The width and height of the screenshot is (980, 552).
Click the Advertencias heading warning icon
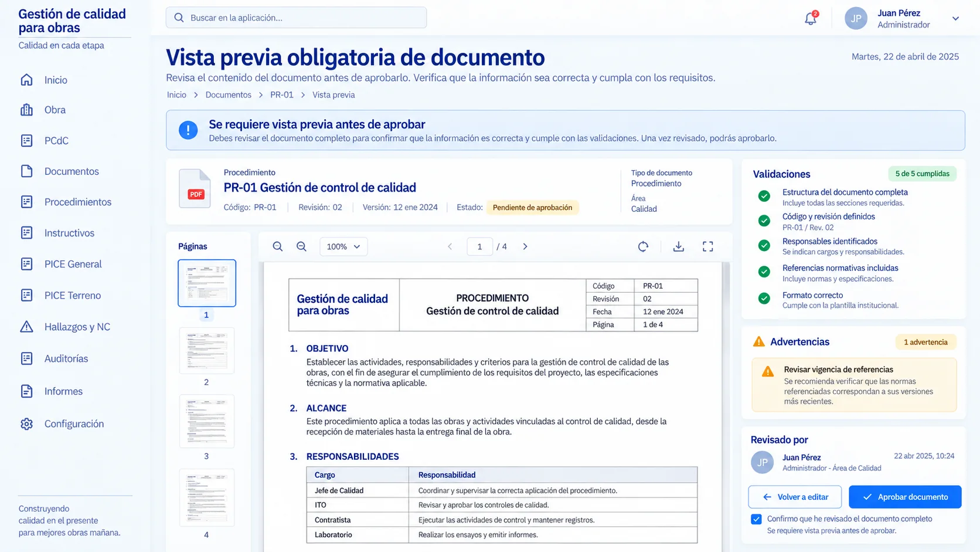758,341
